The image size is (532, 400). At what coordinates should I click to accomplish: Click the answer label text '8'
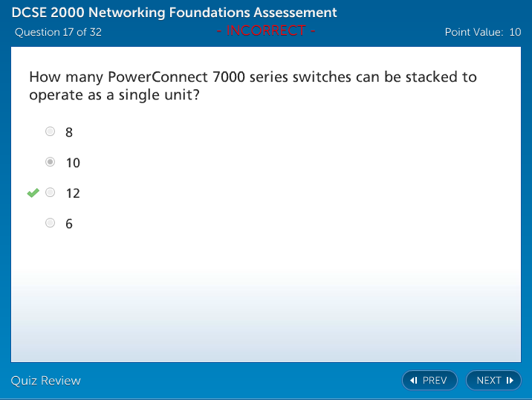tap(69, 132)
